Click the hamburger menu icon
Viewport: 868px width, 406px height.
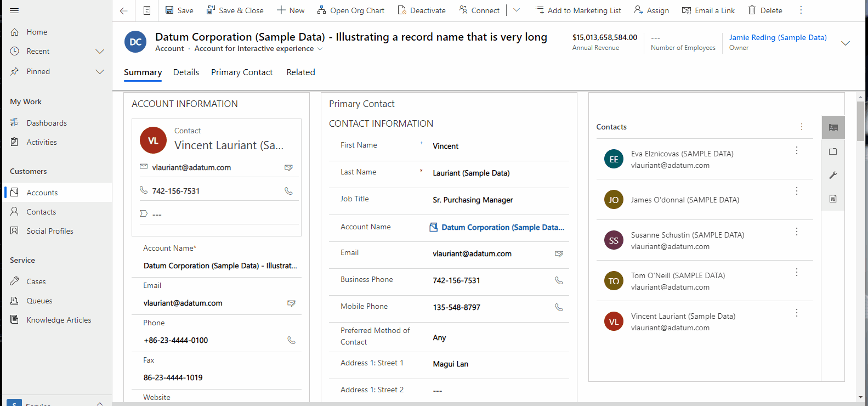(x=14, y=10)
